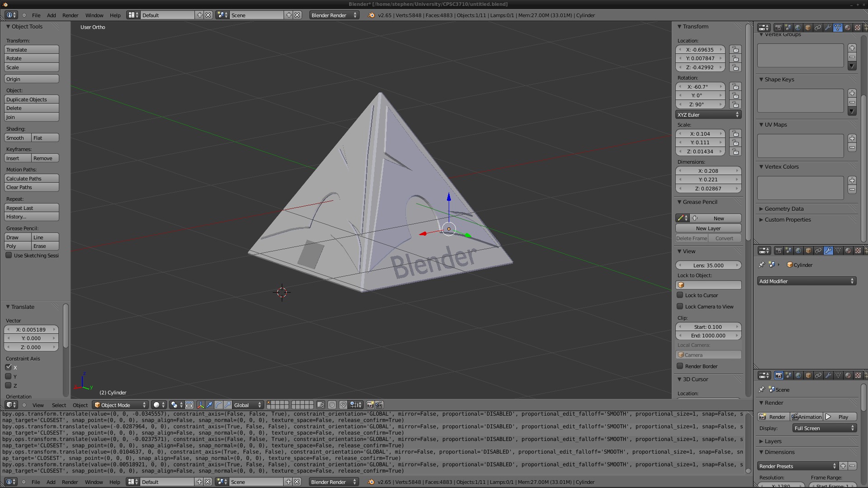
Task: Pin the Cylinder context in modifiers panel
Action: point(762,265)
